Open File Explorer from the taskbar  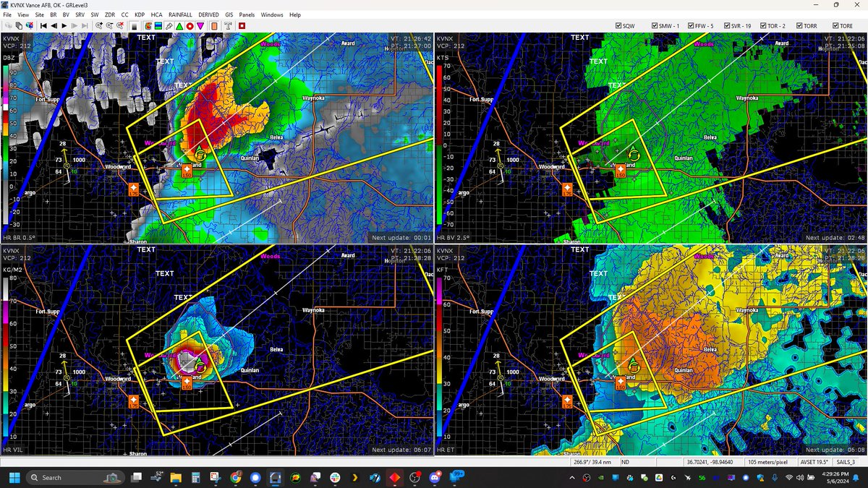coord(176,478)
